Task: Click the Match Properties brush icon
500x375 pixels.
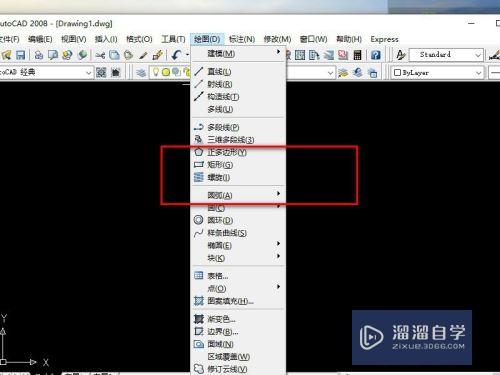Action: [143, 55]
